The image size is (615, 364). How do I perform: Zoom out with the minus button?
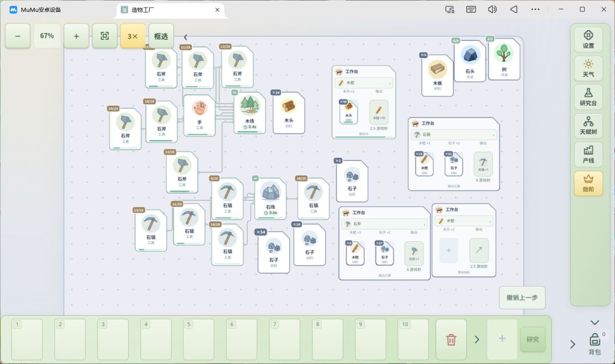18,36
